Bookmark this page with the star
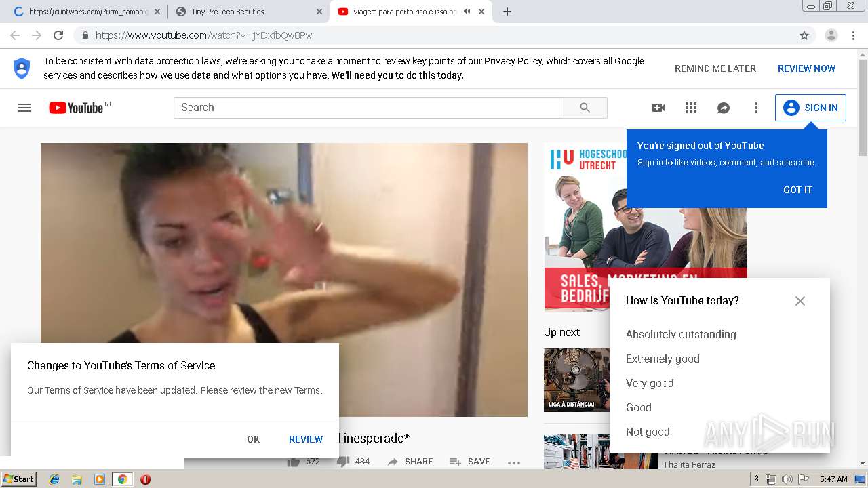This screenshot has height=488, width=868. click(x=804, y=35)
